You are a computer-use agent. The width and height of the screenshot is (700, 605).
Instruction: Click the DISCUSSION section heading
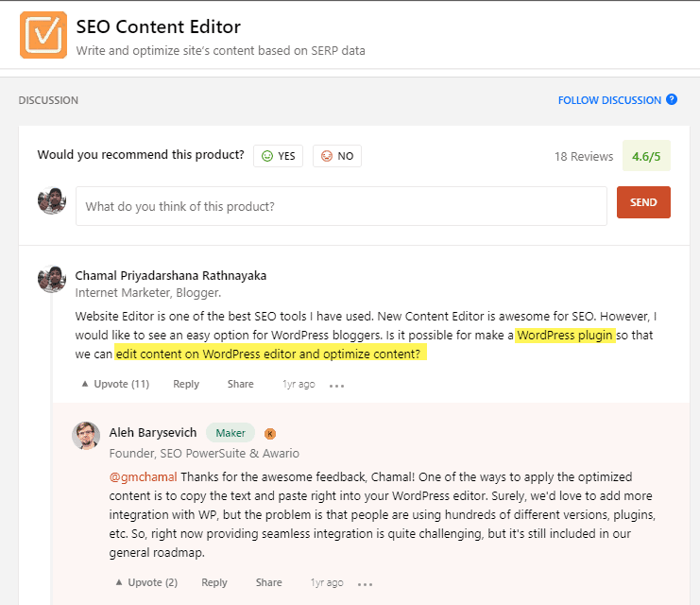pos(48,100)
